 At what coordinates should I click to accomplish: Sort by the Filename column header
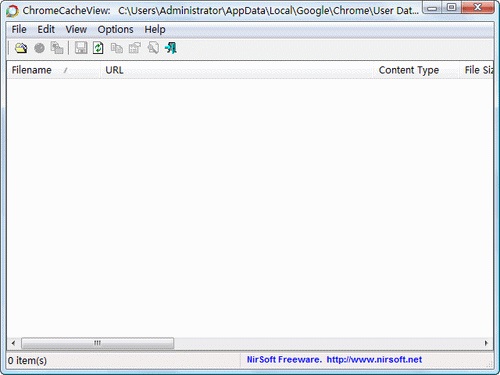(53, 70)
